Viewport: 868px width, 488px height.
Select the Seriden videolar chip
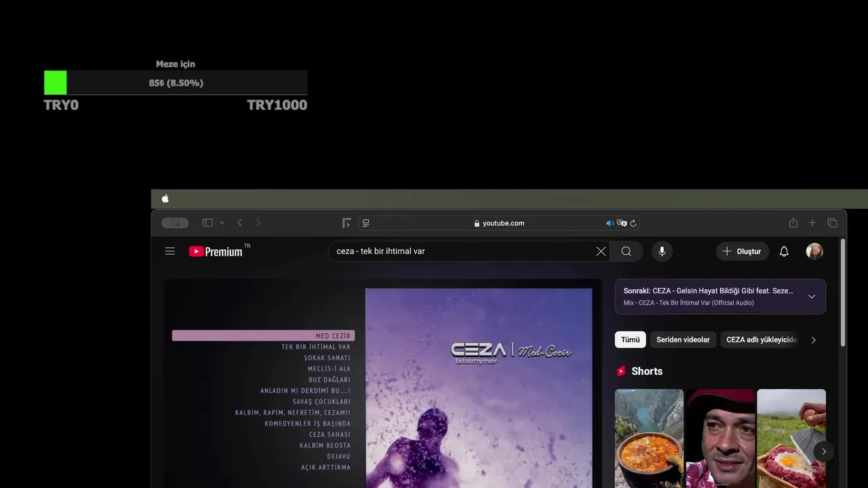tap(683, 340)
